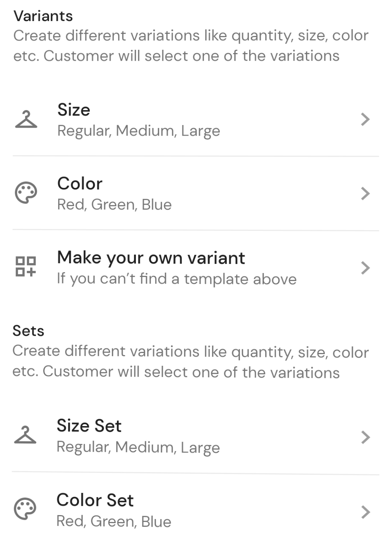
Task: Click the palette icon beside Color Set
Action: (25, 508)
